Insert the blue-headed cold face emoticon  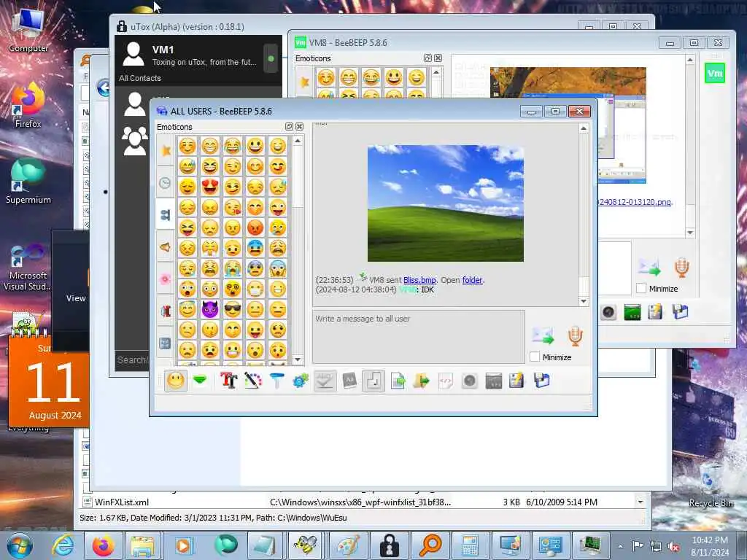click(x=255, y=248)
